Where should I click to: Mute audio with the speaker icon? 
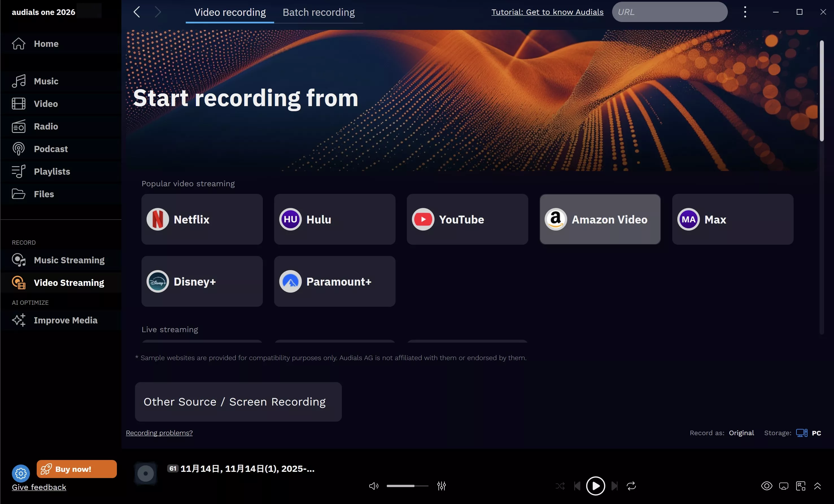373,486
